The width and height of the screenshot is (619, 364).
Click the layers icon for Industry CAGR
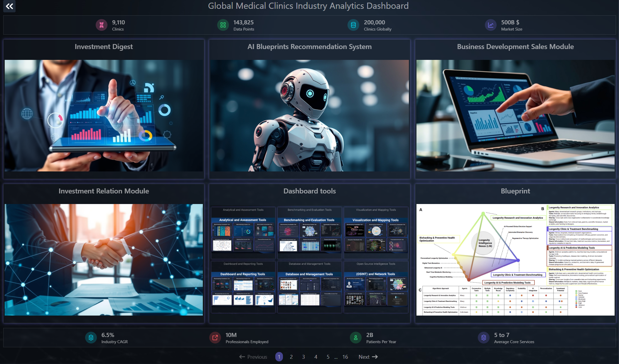click(x=91, y=338)
